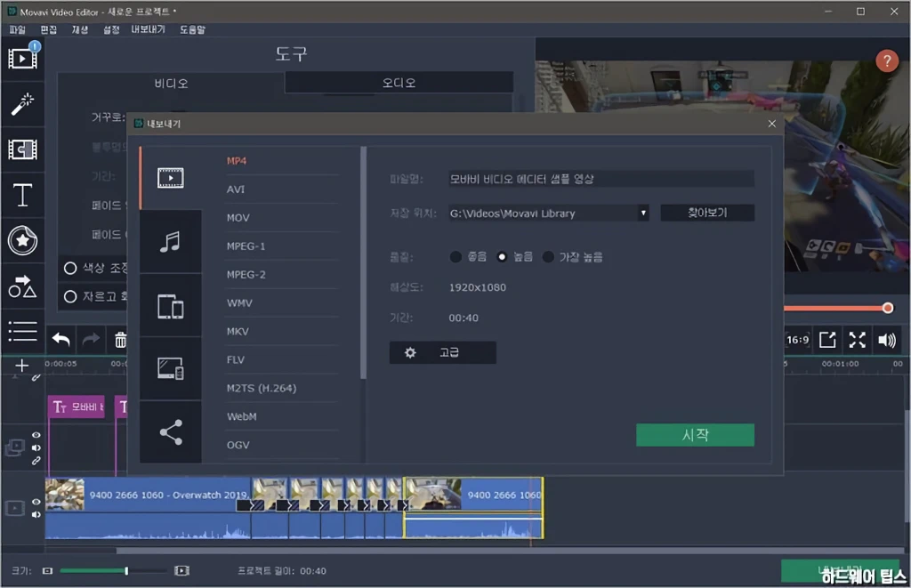Change the 16:9 aspect ratio setting
The image size is (911, 588).
coord(798,340)
